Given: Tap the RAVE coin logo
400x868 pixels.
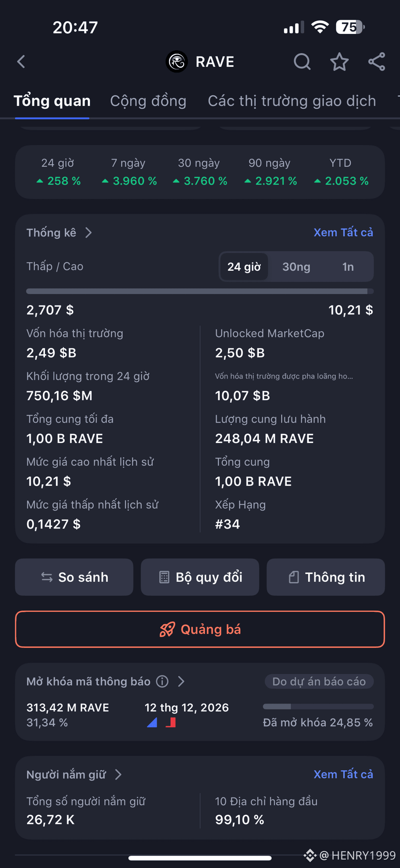Looking at the screenshot, I should 177,62.
